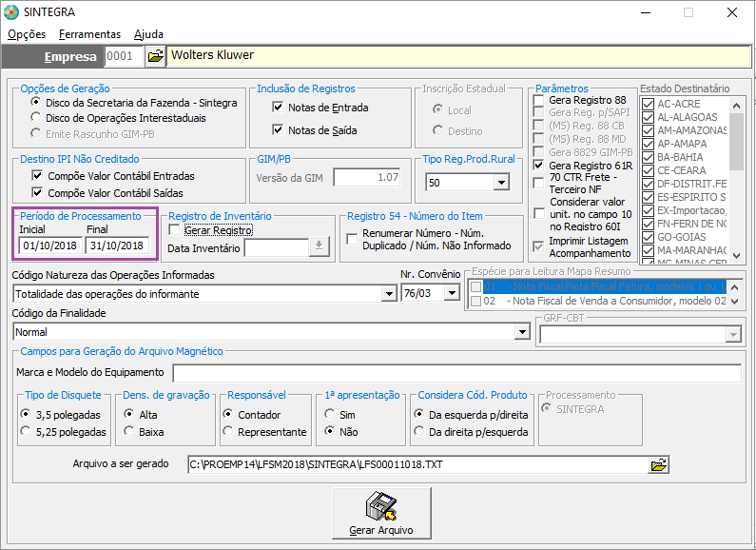This screenshot has width=756, height=550.
Task: Click up arrow of Estado Destinatário scrollbar
Action: (736, 106)
